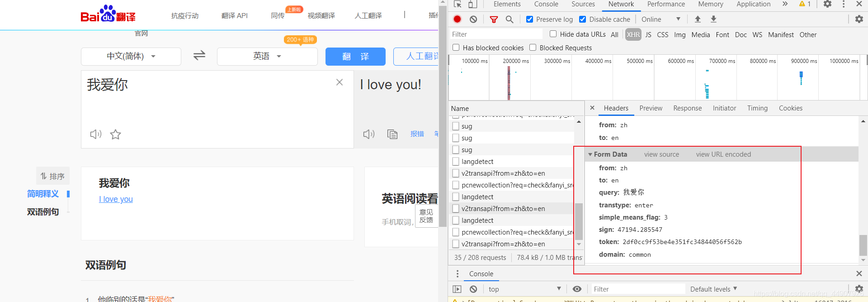This screenshot has width=868, height=302.
Task: Open 翻译 API link in header
Action: (235, 15)
